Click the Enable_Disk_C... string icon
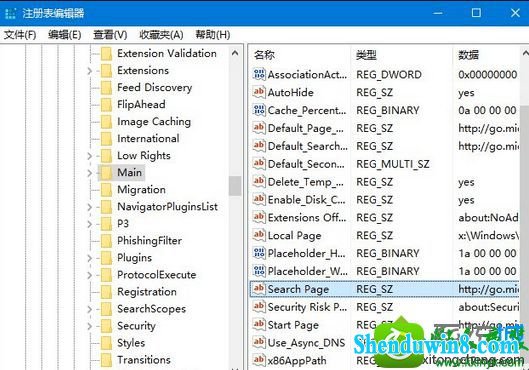The height and width of the screenshot is (370, 529). point(259,199)
